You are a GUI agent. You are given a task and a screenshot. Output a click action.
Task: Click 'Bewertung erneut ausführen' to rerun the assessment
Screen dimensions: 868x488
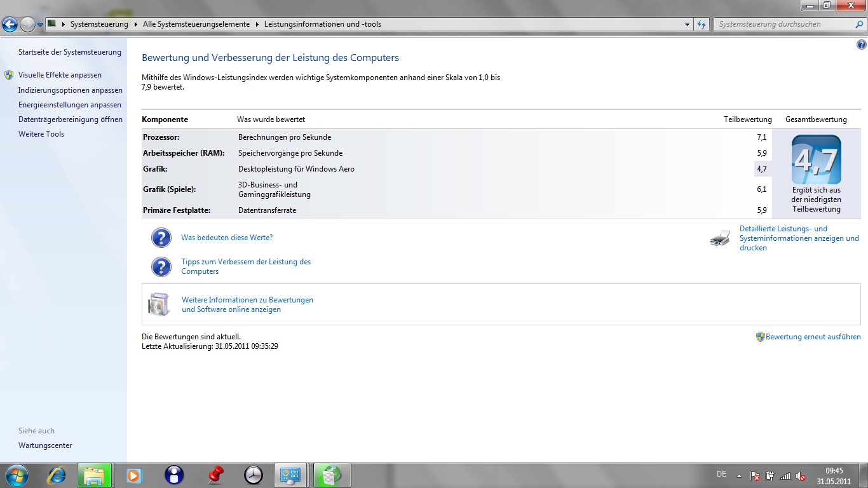click(x=813, y=337)
